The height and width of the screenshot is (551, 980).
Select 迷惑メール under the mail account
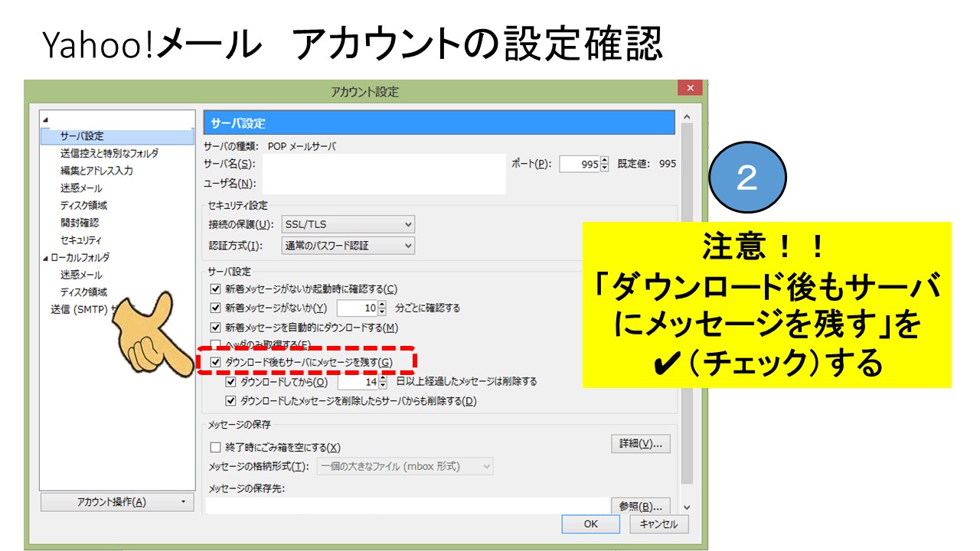[81, 188]
